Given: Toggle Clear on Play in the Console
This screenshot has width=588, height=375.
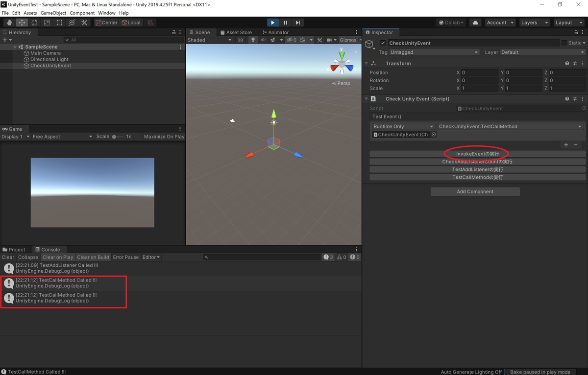Looking at the screenshot, I should click(x=58, y=257).
